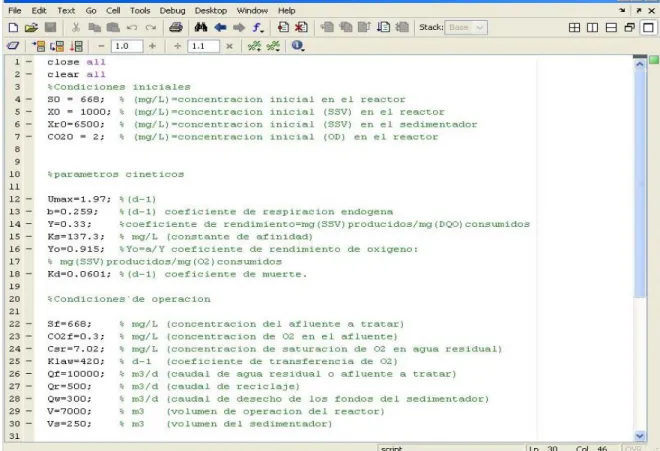Viewport: 660px width, 451px height.
Task: Open the Text menu
Action: click(66, 11)
